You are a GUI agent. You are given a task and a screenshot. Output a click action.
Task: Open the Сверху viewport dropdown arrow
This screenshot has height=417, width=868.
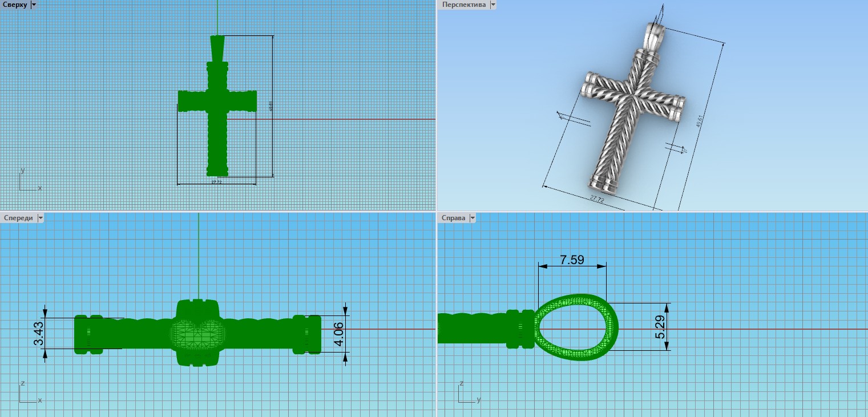[x=34, y=5]
